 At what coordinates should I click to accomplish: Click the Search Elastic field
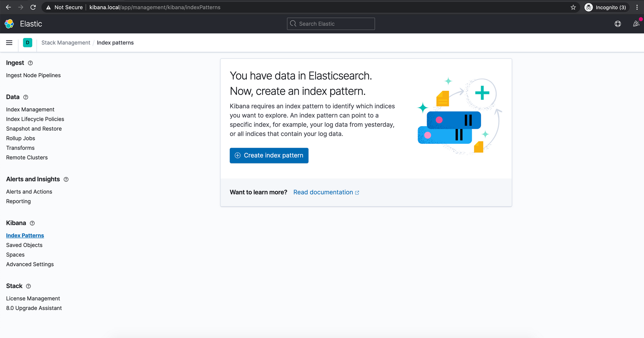331,24
